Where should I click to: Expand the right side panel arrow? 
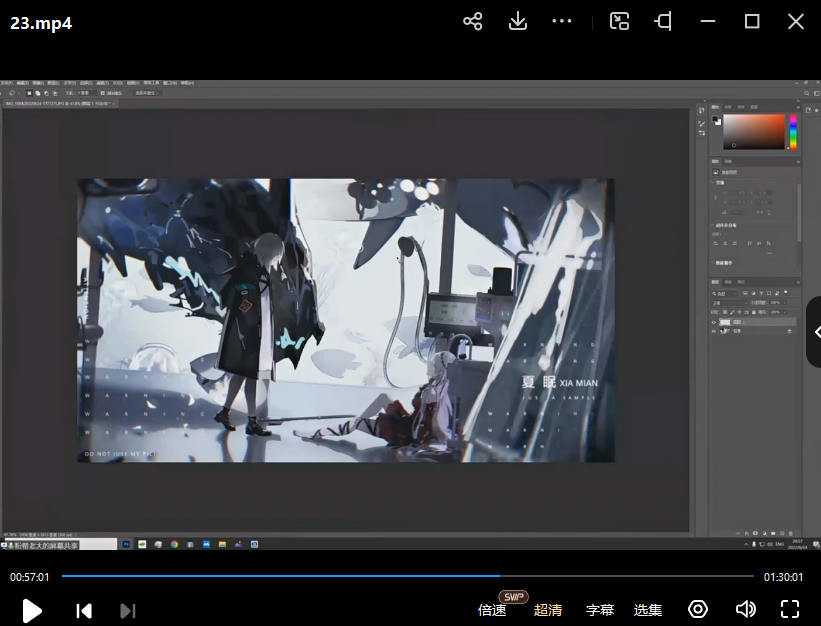[x=814, y=332]
